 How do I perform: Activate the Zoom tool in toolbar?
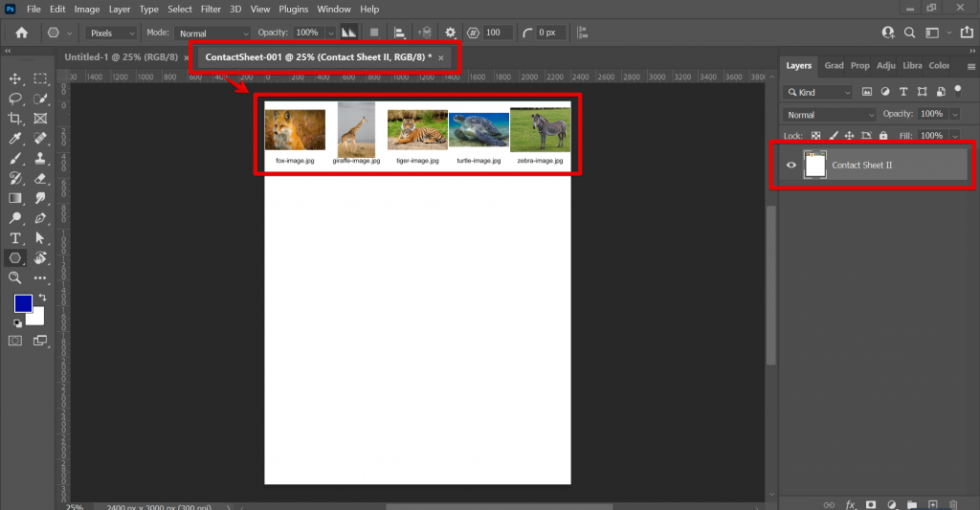(15, 277)
